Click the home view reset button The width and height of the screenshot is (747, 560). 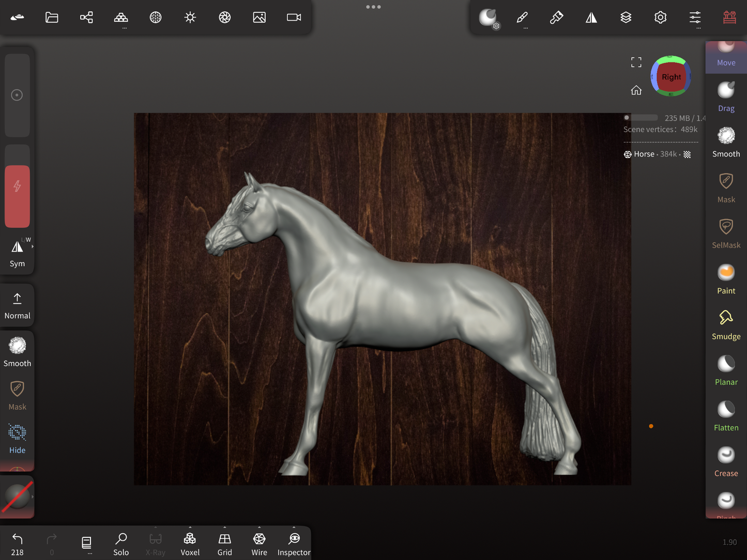(x=636, y=90)
